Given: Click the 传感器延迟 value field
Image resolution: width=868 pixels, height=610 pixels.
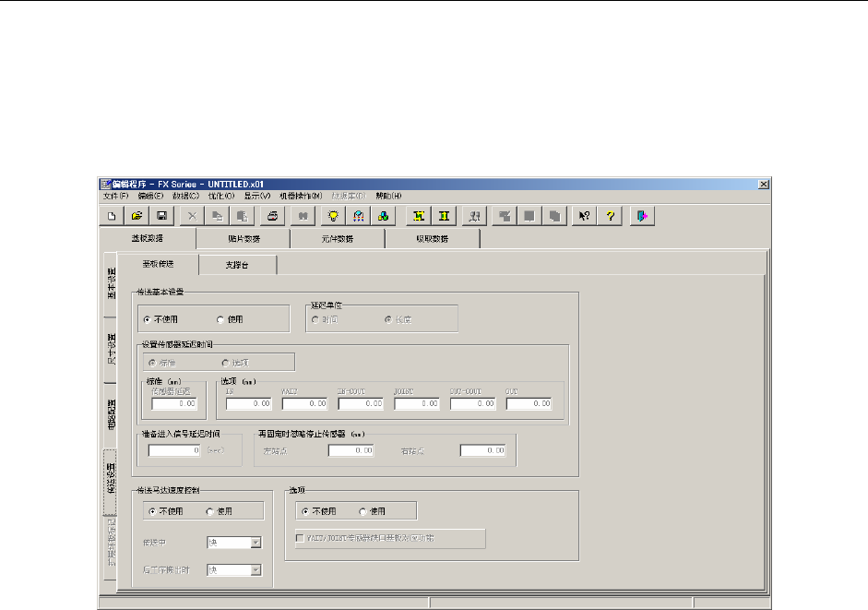Looking at the screenshot, I should point(173,404).
